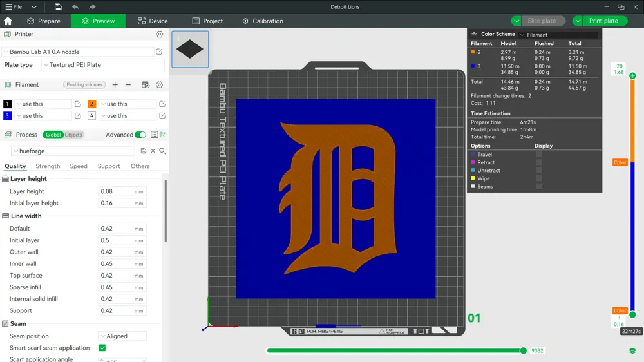The width and height of the screenshot is (644, 362).
Task: Click filament 3 blue color swatch
Action: (x=7, y=116)
